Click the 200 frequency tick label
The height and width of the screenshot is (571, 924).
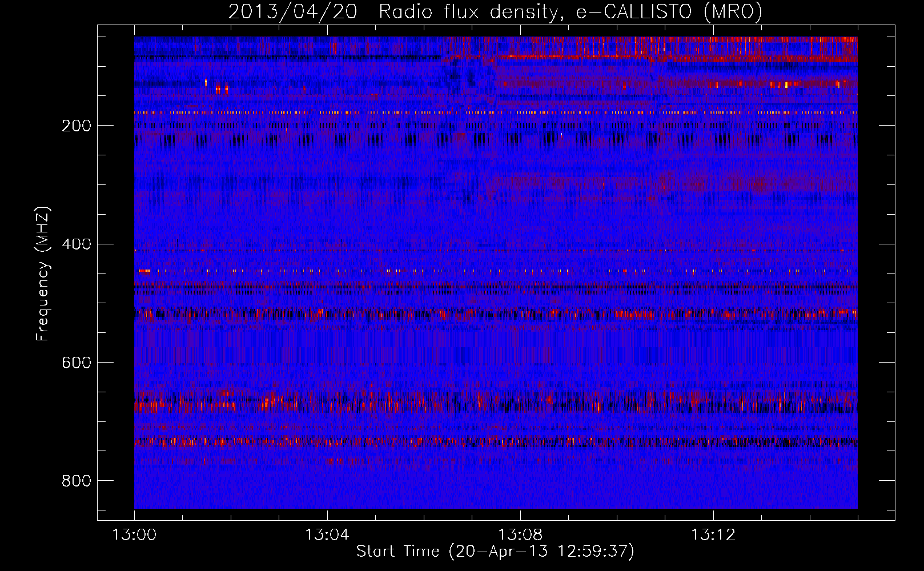pyautogui.click(x=77, y=126)
